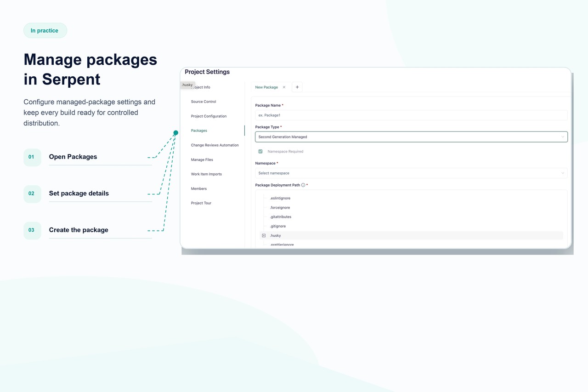Go to Manage Files
Screen dimensions: 588x392
pyautogui.click(x=202, y=160)
